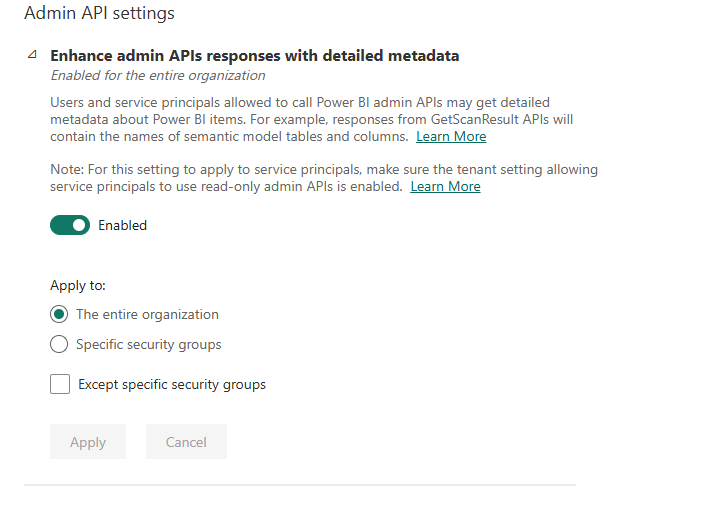Check Except specific security groups checkbox

coord(60,384)
